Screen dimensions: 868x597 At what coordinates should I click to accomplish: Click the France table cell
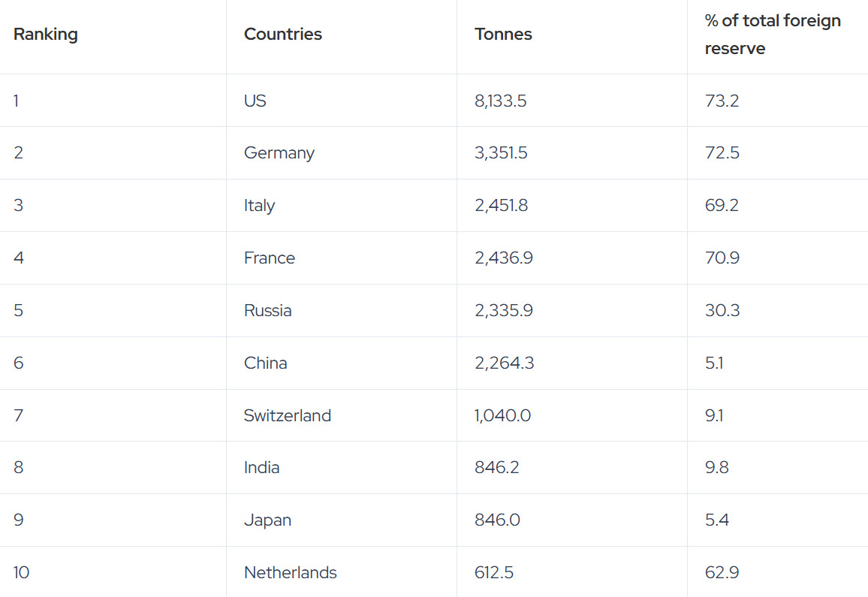pos(270,258)
